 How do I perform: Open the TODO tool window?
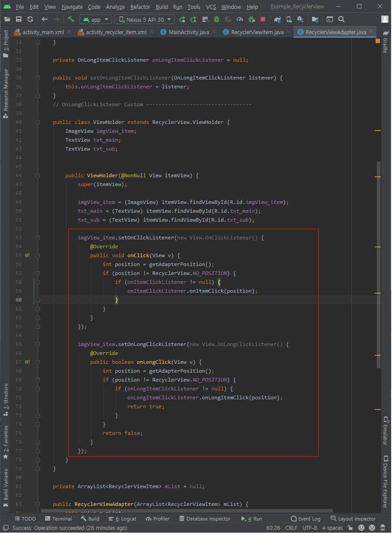[25, 519]
